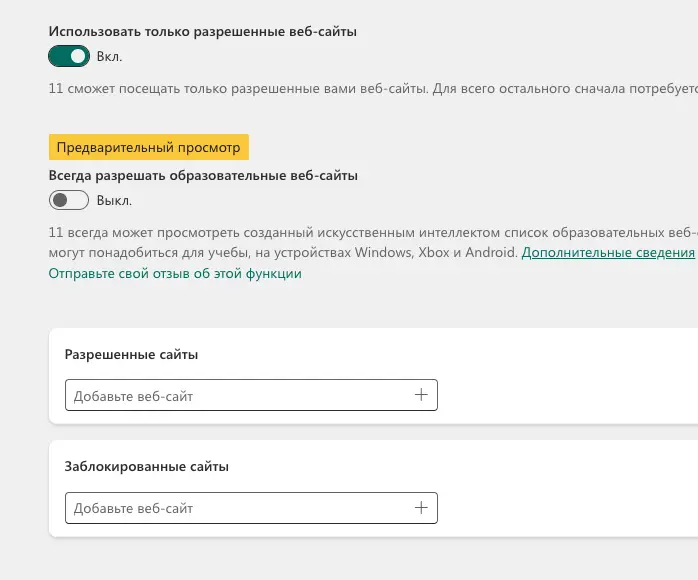The image size is (698, 580).
Task: Select the Разрешенные сайты card heading
Action: (131, 354)
